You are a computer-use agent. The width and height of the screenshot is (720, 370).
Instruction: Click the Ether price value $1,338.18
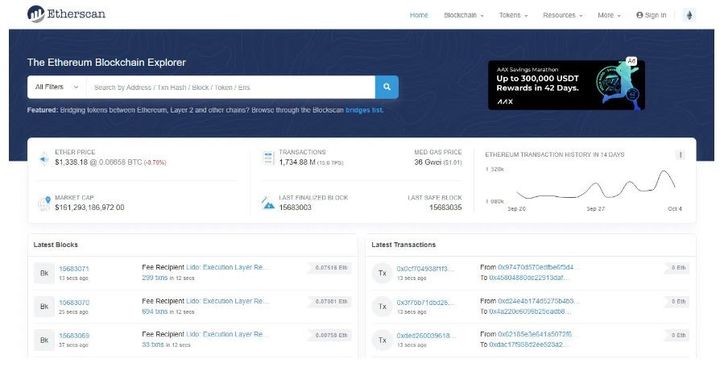click(x=71, y=162)
